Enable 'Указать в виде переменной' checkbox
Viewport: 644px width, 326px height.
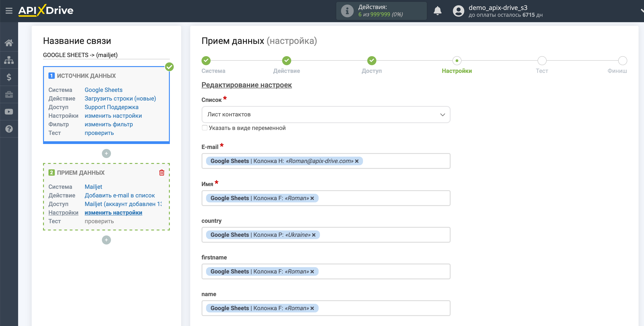click(x=204, y=128)
